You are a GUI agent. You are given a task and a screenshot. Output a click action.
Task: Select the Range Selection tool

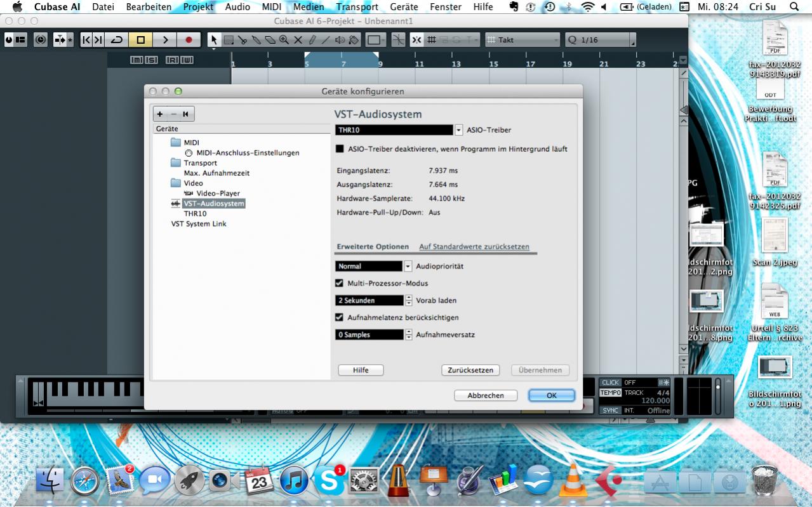point(229,40)
